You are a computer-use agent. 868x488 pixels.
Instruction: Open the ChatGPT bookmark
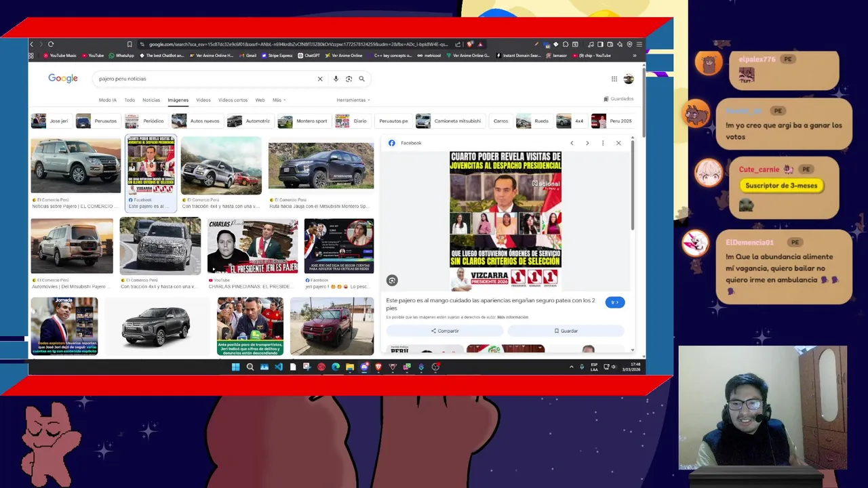tap(309, 56)
